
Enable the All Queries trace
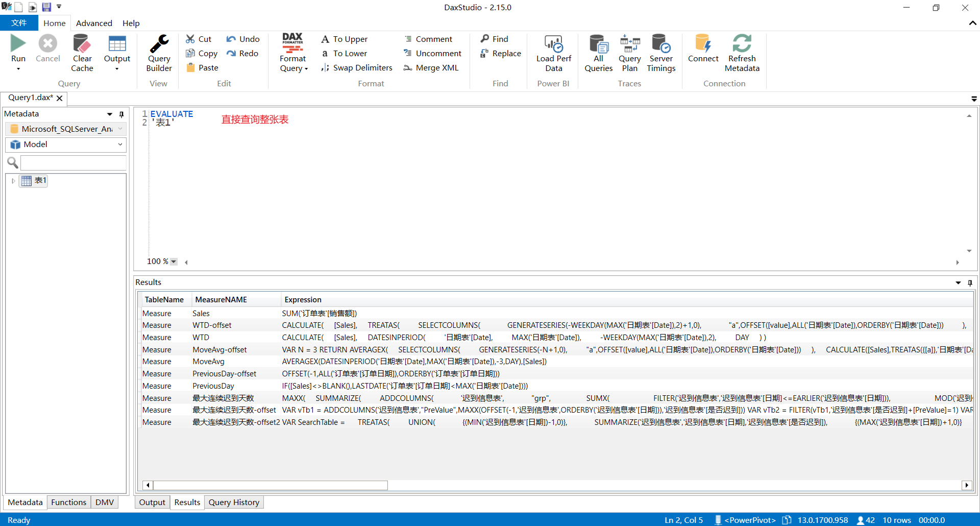(599, 53)
